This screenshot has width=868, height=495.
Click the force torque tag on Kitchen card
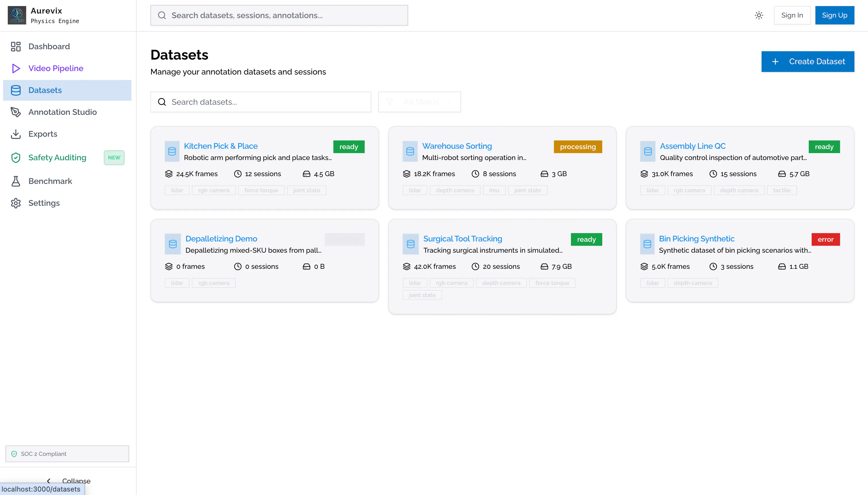[x=261, y=191]
